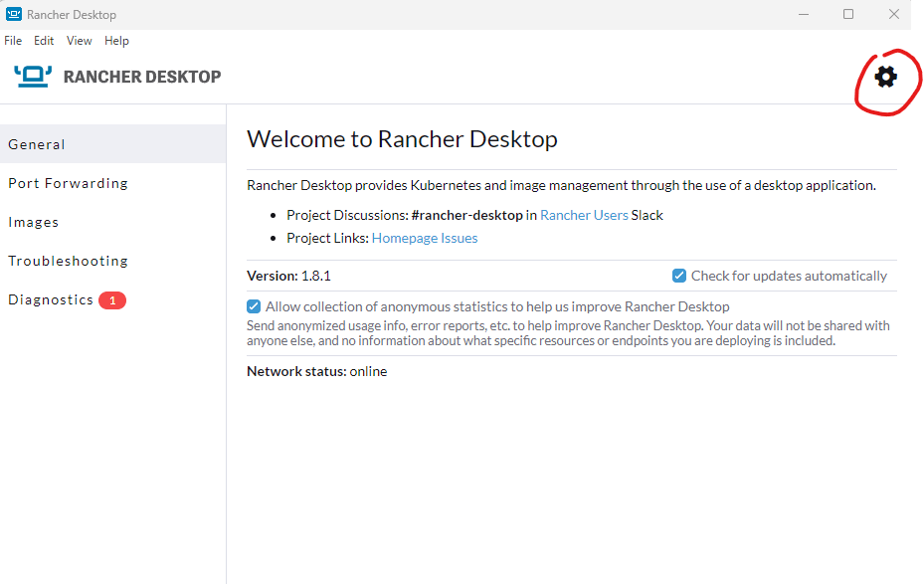924x584 pixels.
Task: Open the Edit menu
Action: [x=44, y=41]
